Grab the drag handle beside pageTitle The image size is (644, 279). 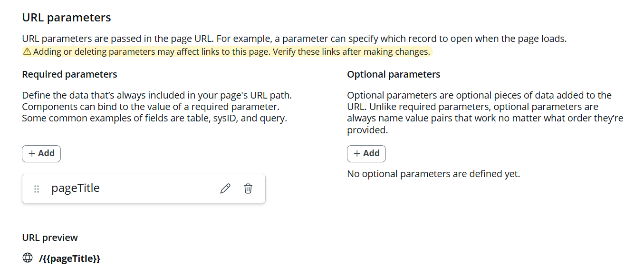pyautogui.click(x=37, y=189)
